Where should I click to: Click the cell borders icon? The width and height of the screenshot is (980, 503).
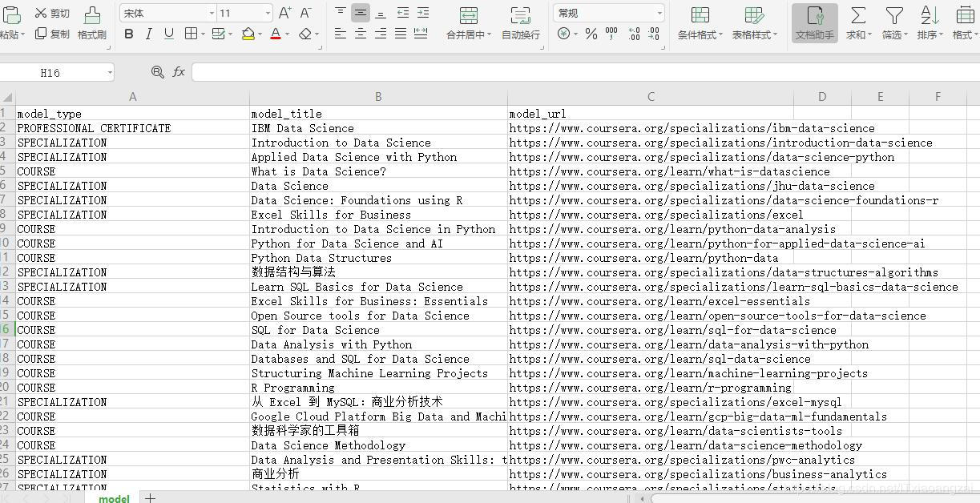[191, 34]
